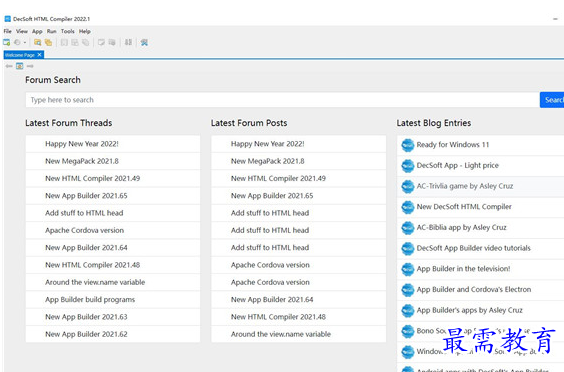Open New App Builder 2021.65 thread
The width and height of the screenshot is (564, 372).
point(113,196)
